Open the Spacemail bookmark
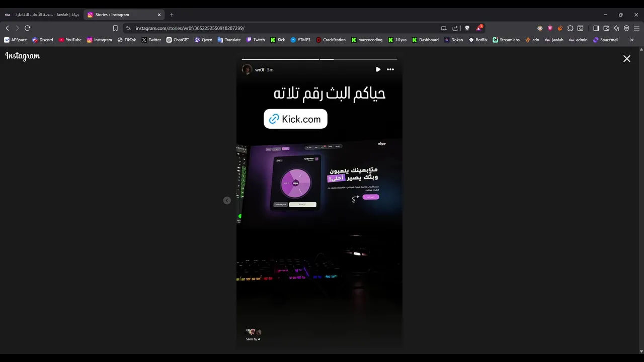644x362 pixels. click(x=606, y=40)
